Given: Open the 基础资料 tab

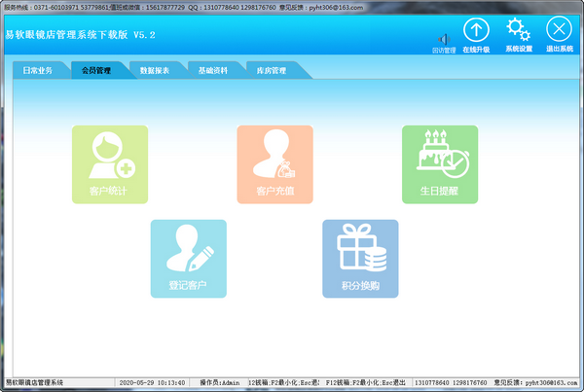Looking at the screenshot, I should [x=212, y=71].
